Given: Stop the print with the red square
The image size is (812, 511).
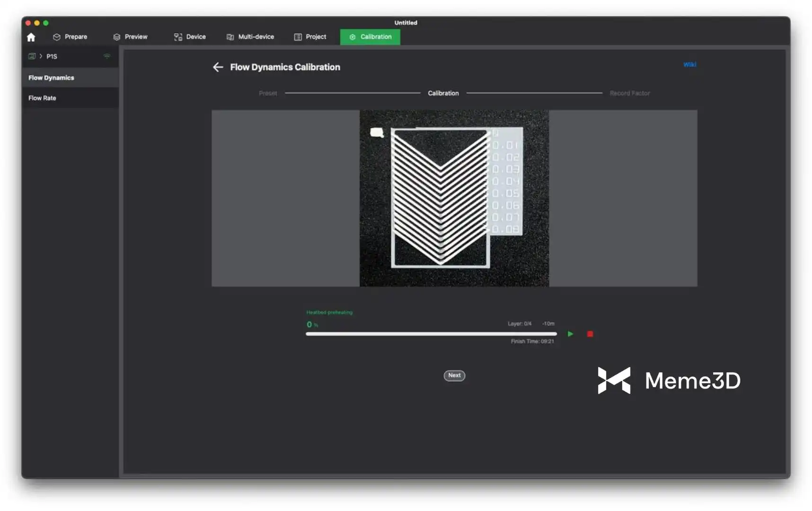Looking at the screenshot, I should pyautogui.click(x=590, y=334).
